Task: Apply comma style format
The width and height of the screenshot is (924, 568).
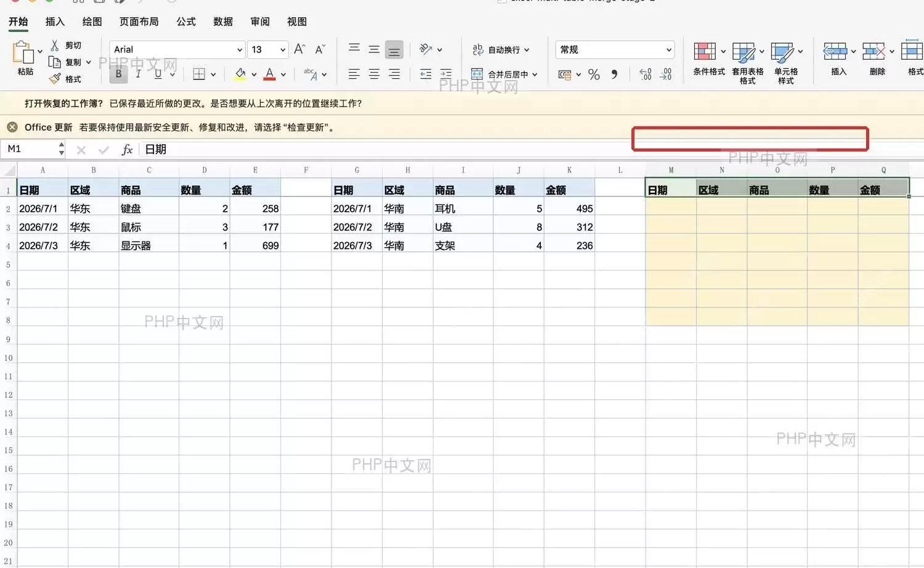Action: click(614, 75)
